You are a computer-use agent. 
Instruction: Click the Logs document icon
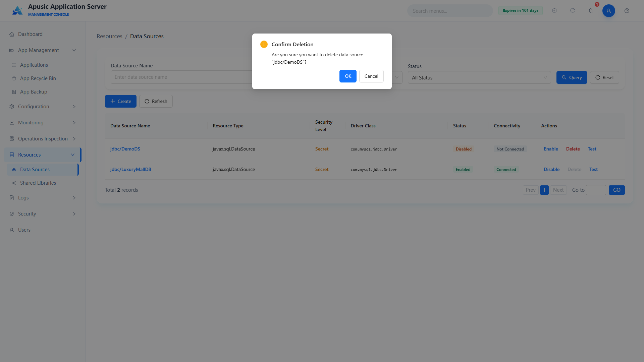click(x=12, y=198)
